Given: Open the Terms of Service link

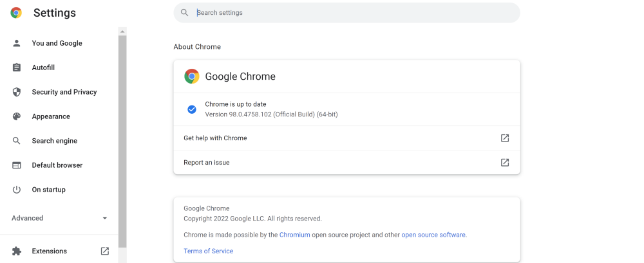Looking at the screenshot, I should pyautogui.click(x=208, y=251).
